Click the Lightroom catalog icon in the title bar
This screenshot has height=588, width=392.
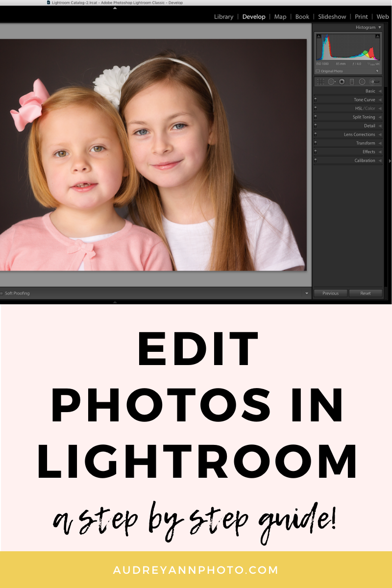pyautogui.click(x=48, y=2)
